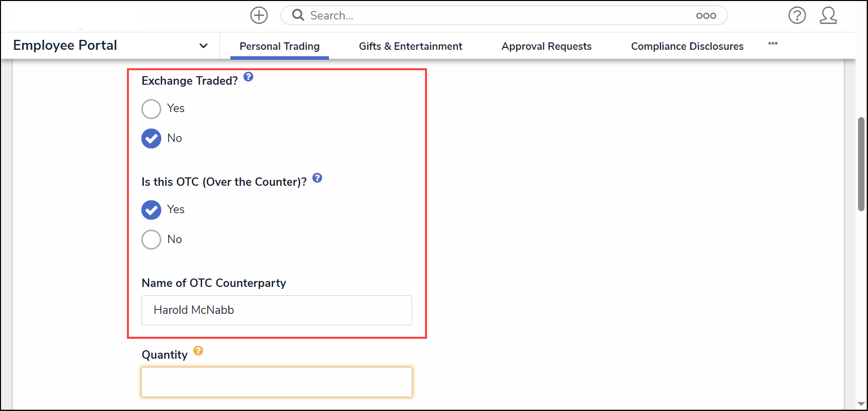Click inside the Name of OTC Counterparty field
The image size is (868, 411).
click(276, 310)
